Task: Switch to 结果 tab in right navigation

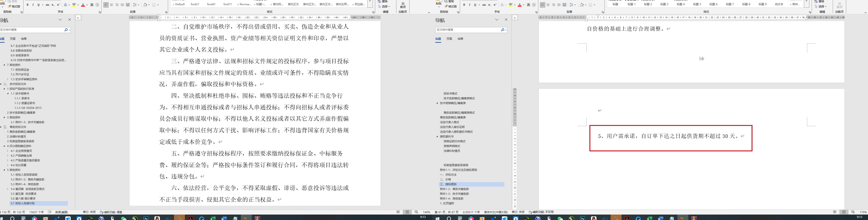Action: [461, 39]
